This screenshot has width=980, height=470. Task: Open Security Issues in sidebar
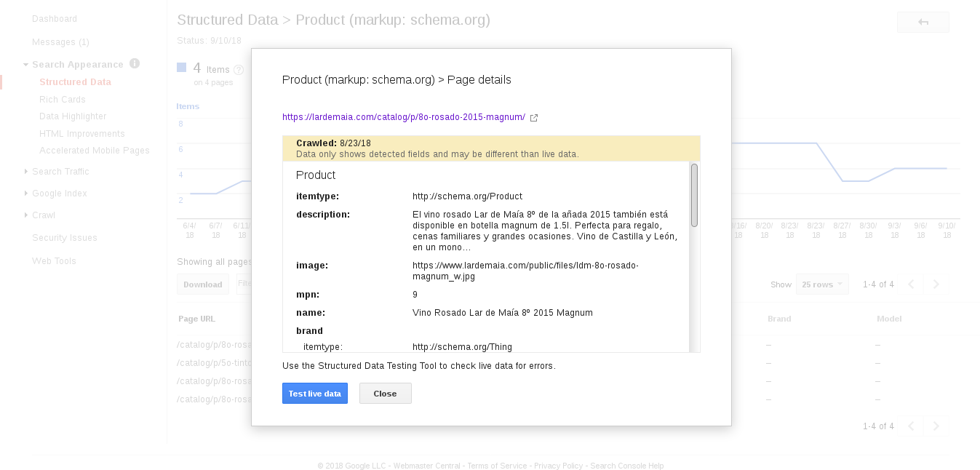(65, 238)
